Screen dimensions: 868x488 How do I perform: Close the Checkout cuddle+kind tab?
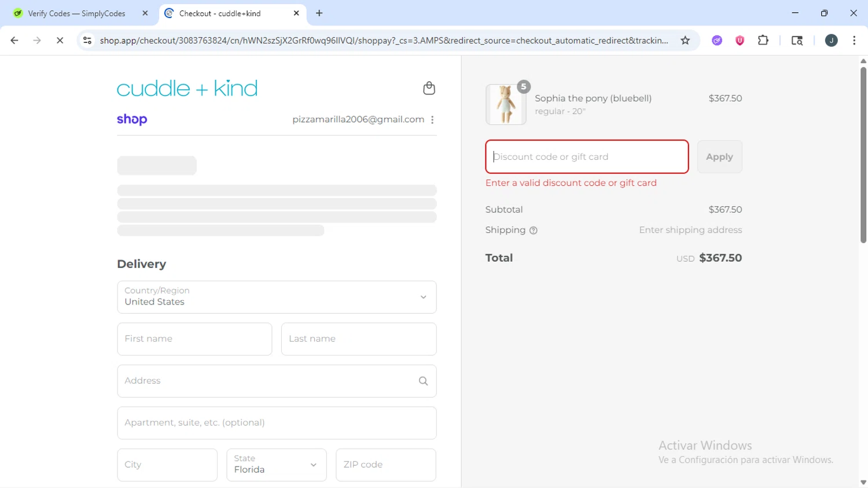[x=296, y=13]
